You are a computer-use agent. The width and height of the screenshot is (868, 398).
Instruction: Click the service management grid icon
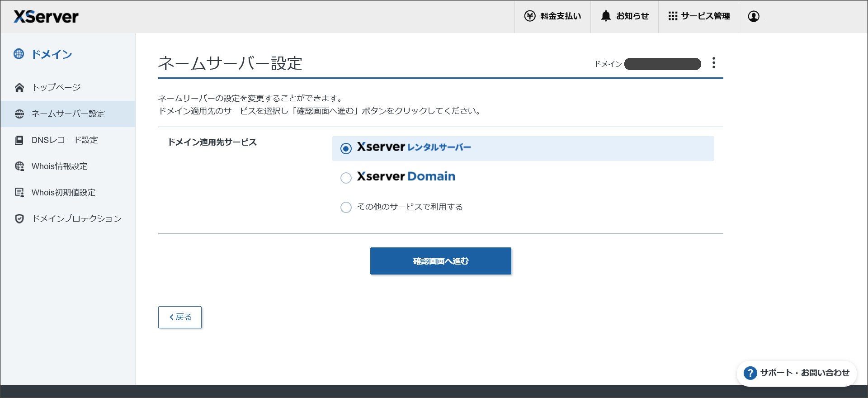(x=673, y=16)
